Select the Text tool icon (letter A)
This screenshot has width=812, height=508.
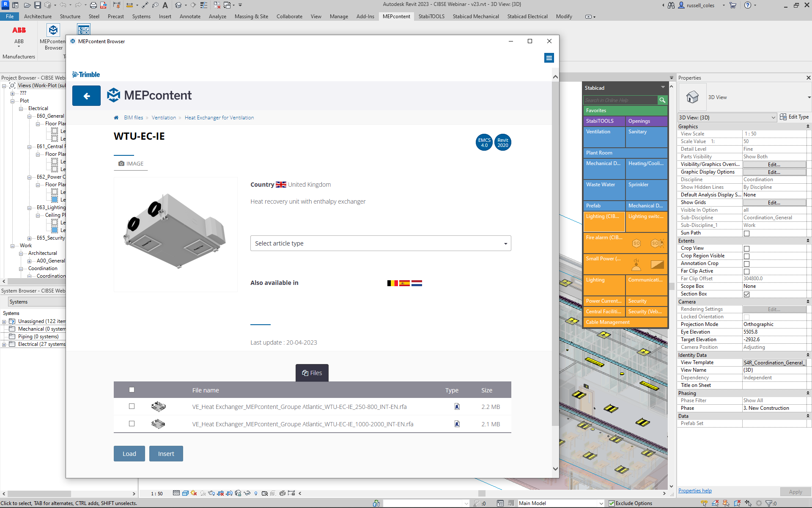pos(165,5)
